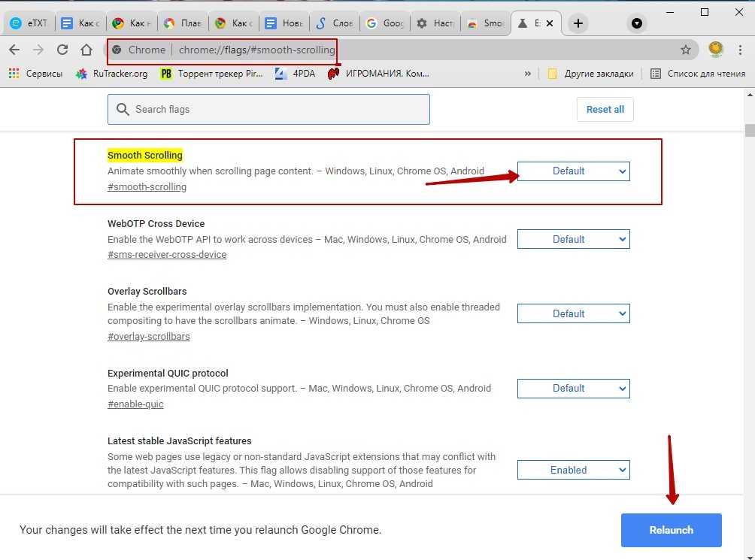Follow the #smooth-scrolling anchor link
The height and width of the screenshot is (560, 755).
tap(147, 186)
